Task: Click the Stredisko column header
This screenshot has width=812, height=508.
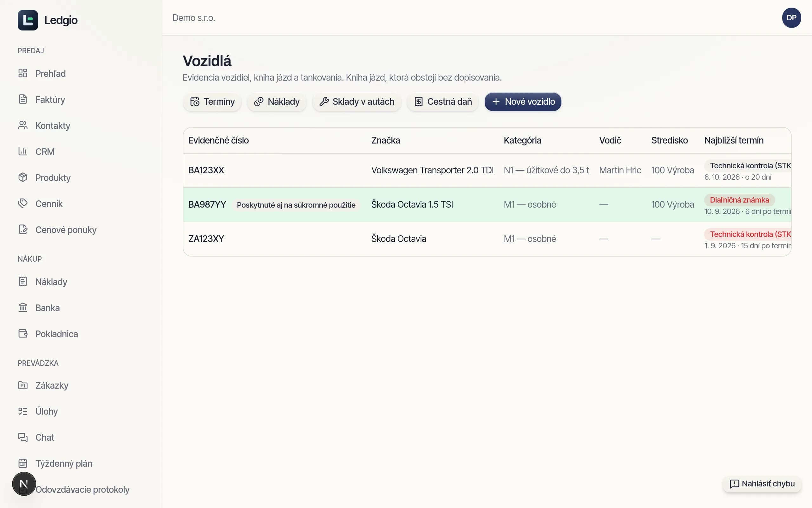Action: pyautogui.click(x=669, y=140)
